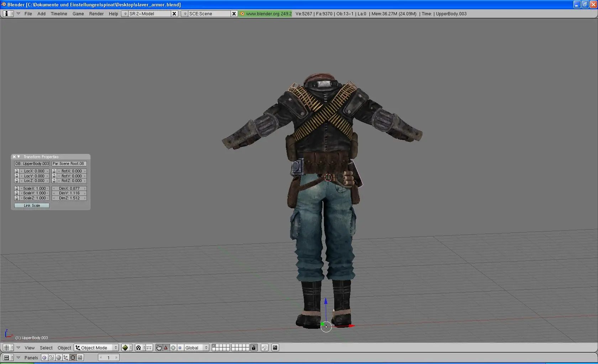The width and height of the screenshot is (598, 364).
Task: Open the Object Mode dropdown
Action: tap(96, 348)
